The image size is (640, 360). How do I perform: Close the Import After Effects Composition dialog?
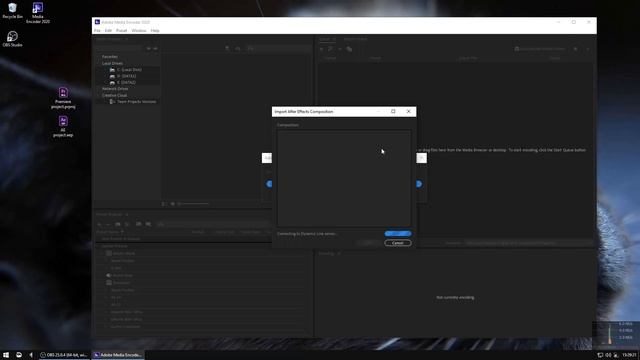point(409,111)
